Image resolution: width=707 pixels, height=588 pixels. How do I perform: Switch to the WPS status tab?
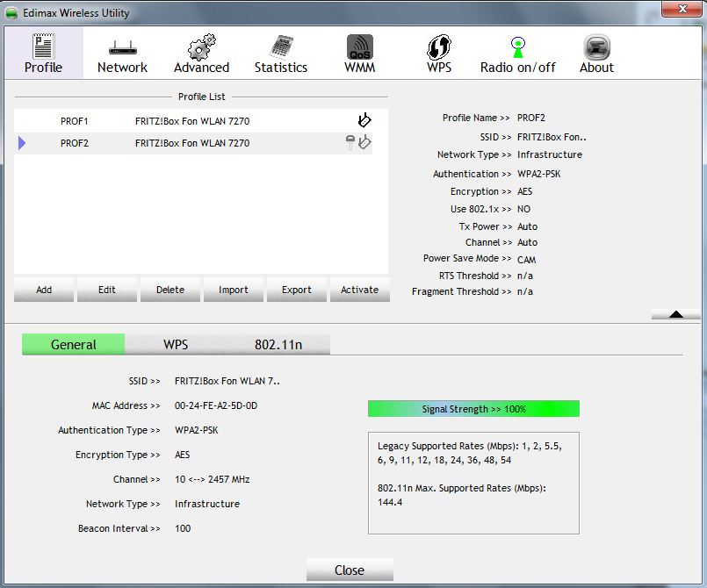176,344
